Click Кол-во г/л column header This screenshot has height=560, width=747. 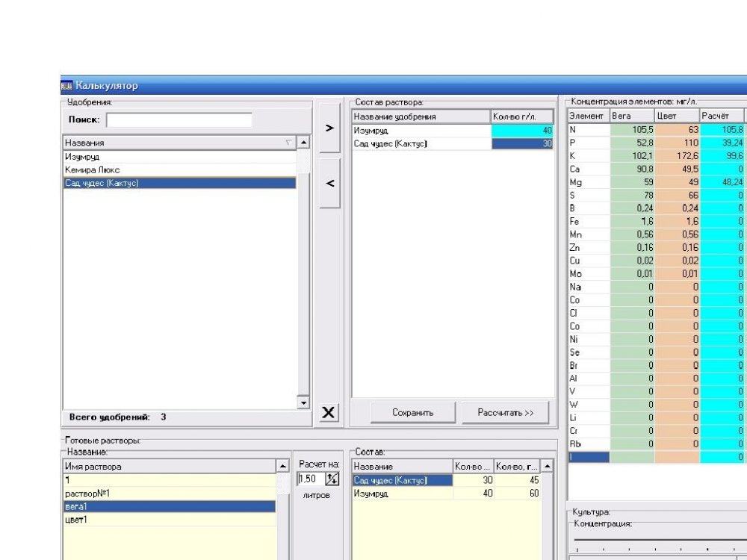point(522,116)
